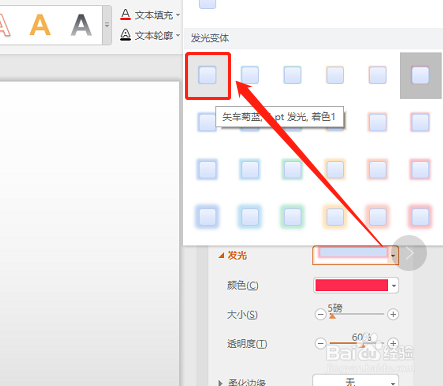Choose the light blue glow in third row

[x=250, y=170]
